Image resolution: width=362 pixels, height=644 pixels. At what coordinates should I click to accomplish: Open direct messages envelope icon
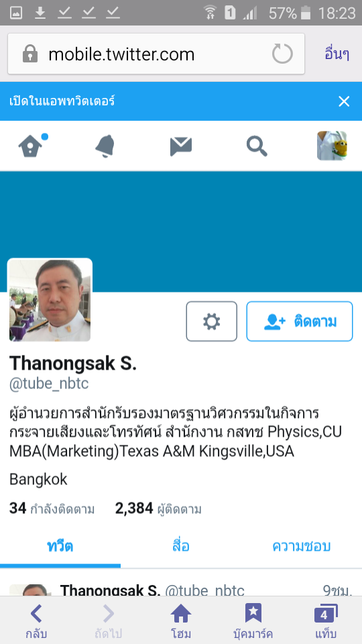[x=181, y=147]
